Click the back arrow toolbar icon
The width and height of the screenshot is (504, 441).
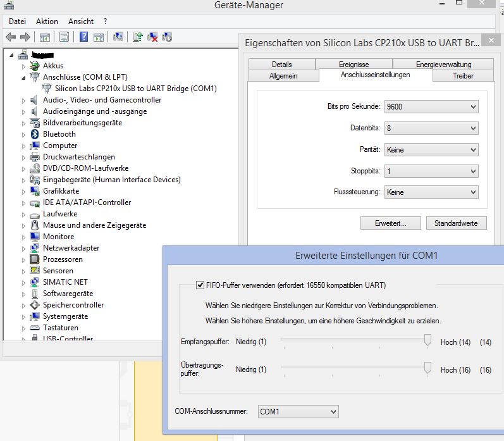pyautogui.click(x=11, y=37)
